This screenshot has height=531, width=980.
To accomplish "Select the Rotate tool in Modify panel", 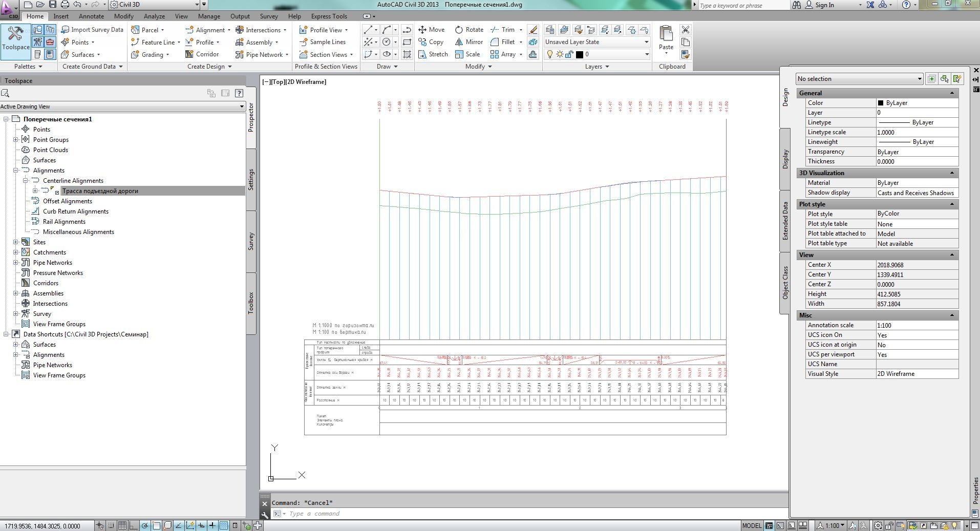I will tap(468, 30).
